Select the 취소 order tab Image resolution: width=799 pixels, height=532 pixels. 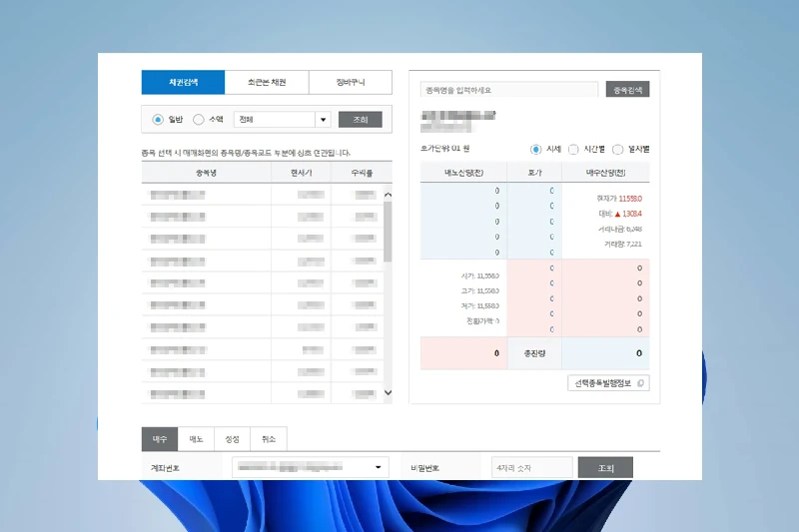coord(269,439)
